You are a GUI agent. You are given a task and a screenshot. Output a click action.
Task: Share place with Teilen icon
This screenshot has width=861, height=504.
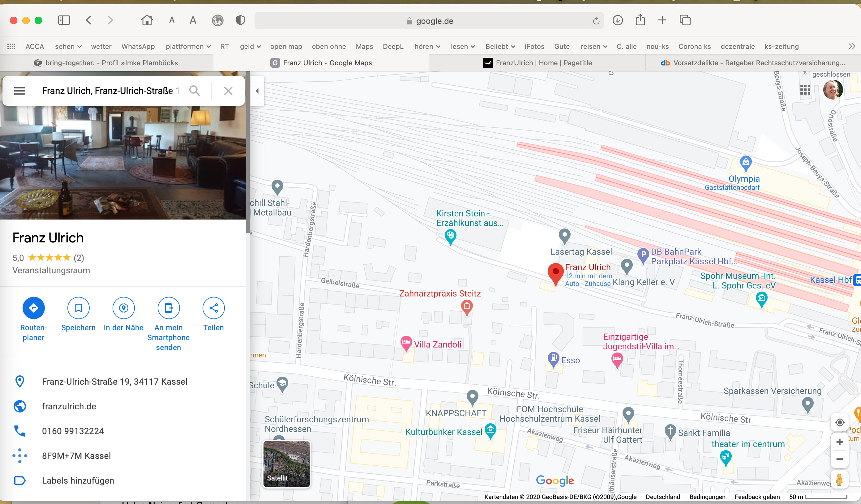pyautogui.click(x=213, y=308)
